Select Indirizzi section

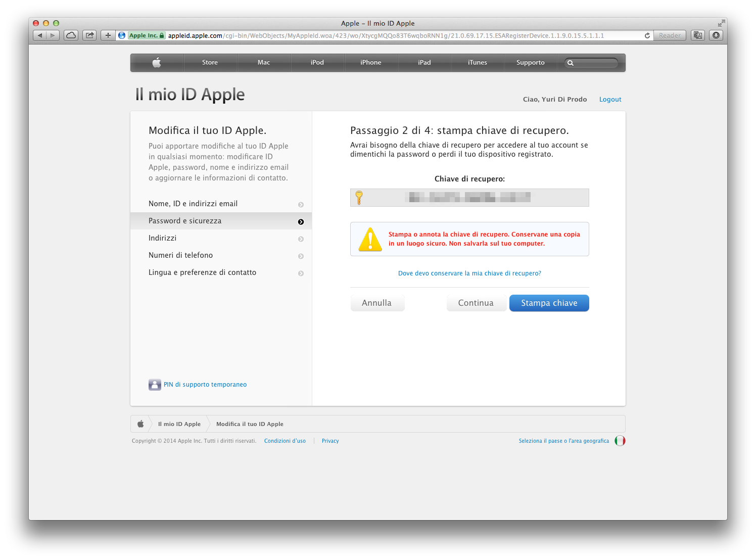click(x=221, y=238)
